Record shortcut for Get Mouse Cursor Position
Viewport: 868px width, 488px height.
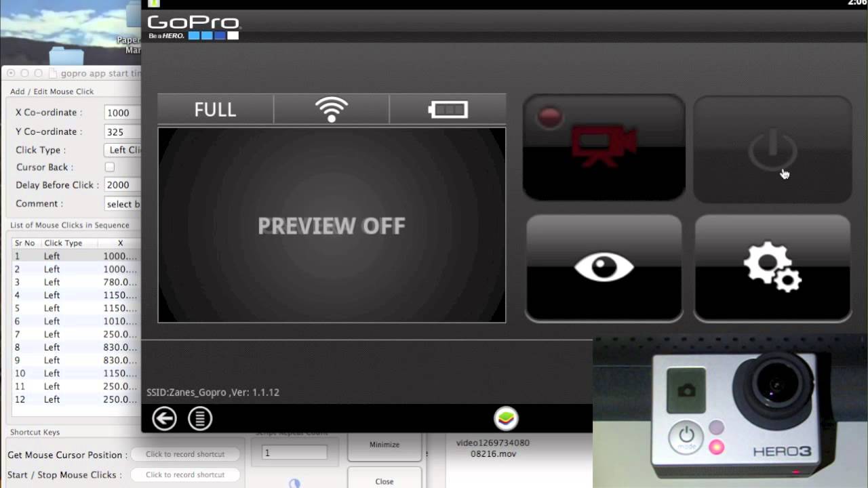click(x=185, y=454)
